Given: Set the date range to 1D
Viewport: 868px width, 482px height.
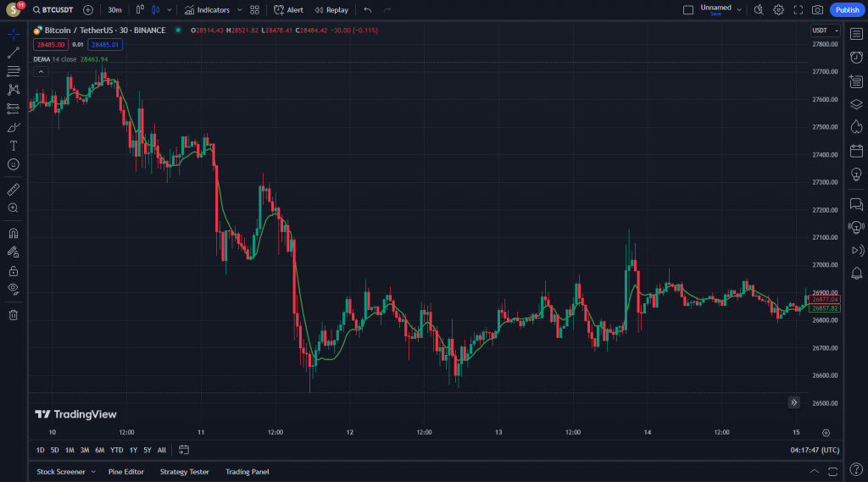Looking at the screenshot, I should (41, 450).
